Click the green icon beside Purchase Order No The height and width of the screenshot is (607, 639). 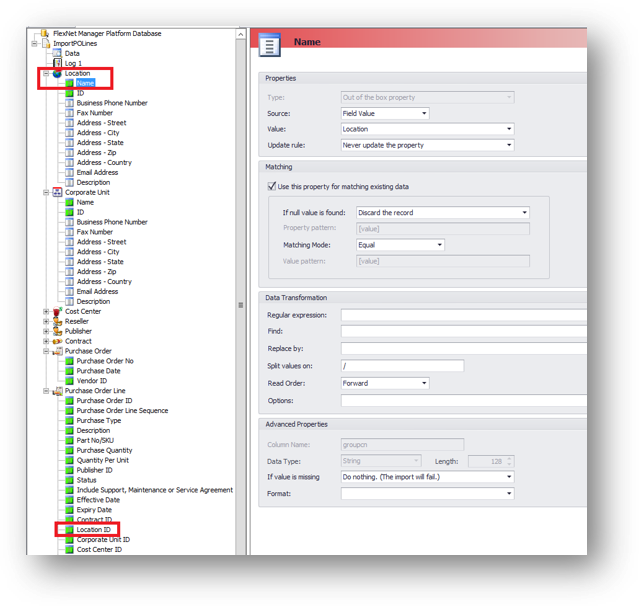tap(69, 361)
